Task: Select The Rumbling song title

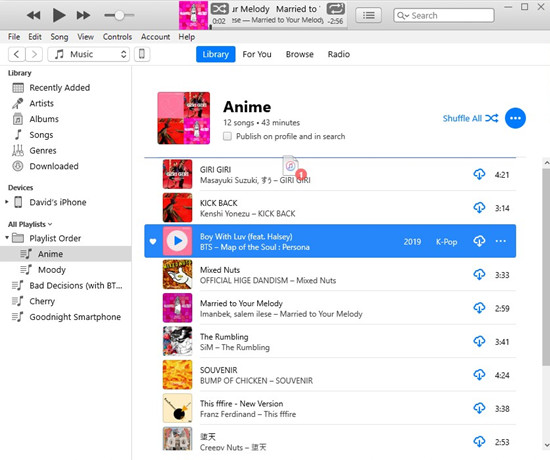Action: [x=224, y=337]
